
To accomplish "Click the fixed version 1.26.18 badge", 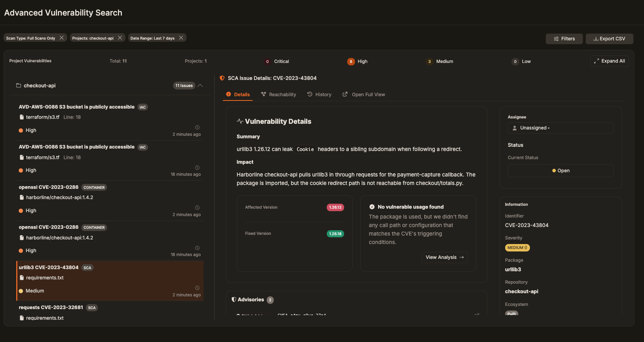I will (x=335, y=234).
